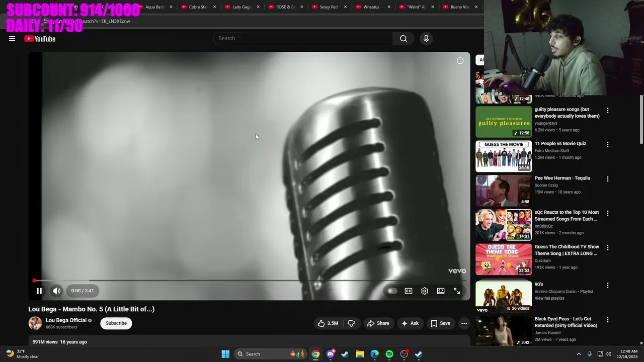Switch to the Sexyy Red browser tab
The height and width of the screenshot is (362, 644).
coord(329,7)
